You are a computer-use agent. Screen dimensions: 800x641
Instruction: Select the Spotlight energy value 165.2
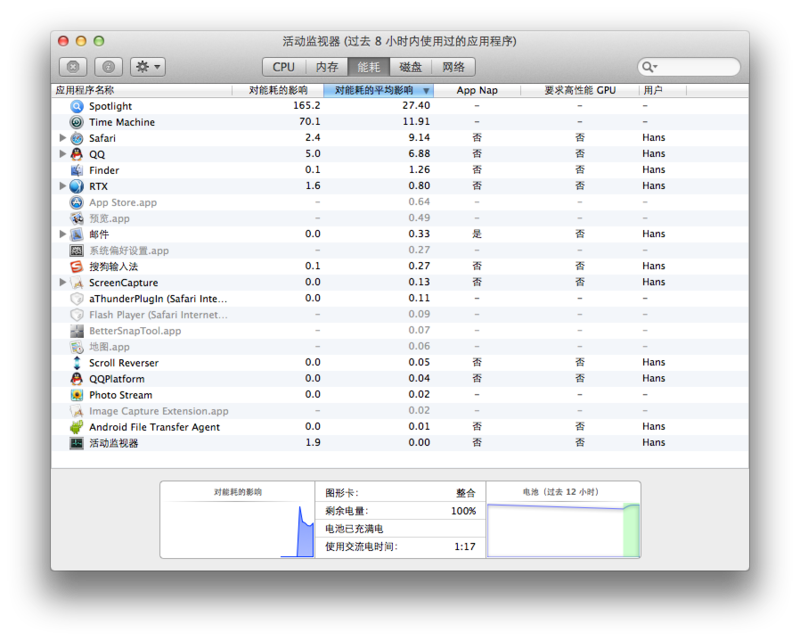(307, 106)
